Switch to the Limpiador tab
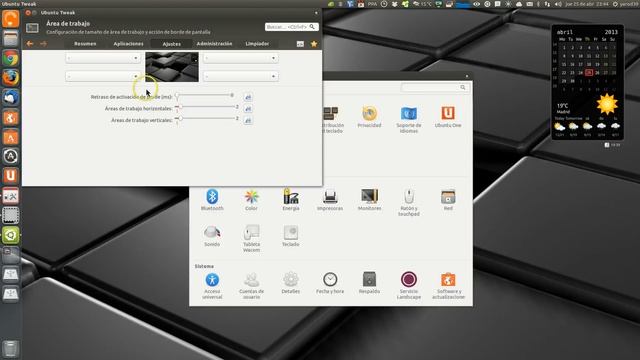 (x=257, y=44)
